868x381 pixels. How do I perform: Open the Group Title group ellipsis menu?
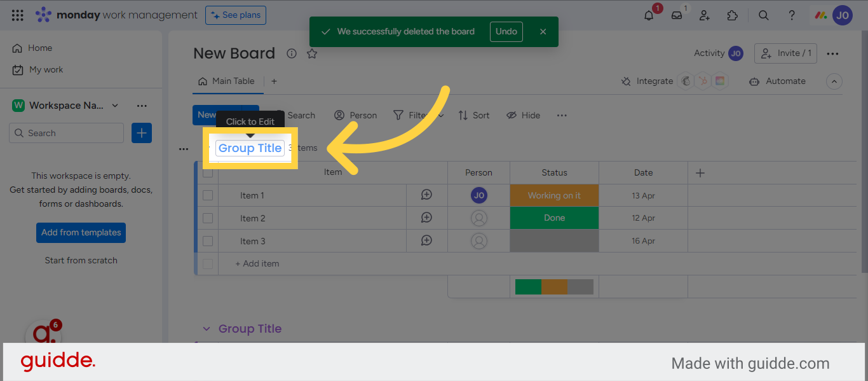(x=184, y=149)
